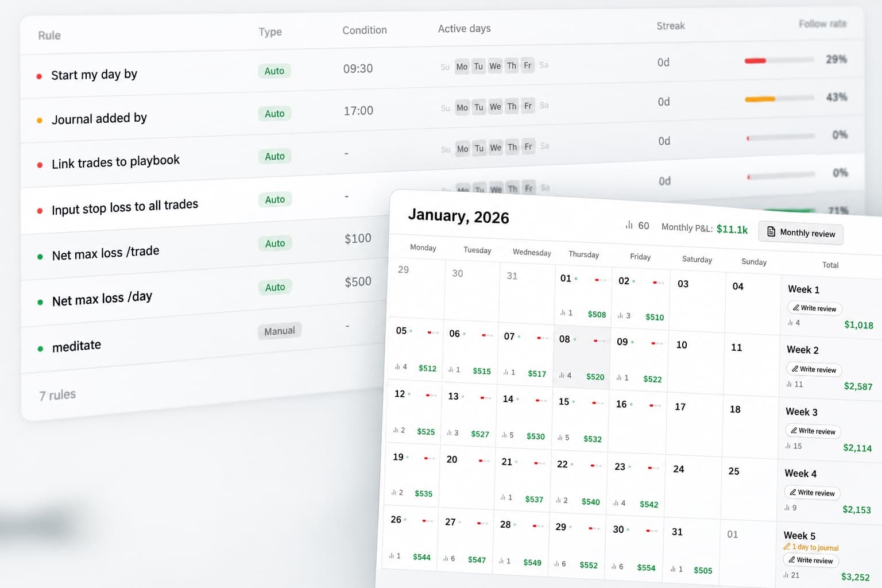Click Write review for Week 3
The height and width of the screenshot is (588, 882).
(x=812, y=431)
